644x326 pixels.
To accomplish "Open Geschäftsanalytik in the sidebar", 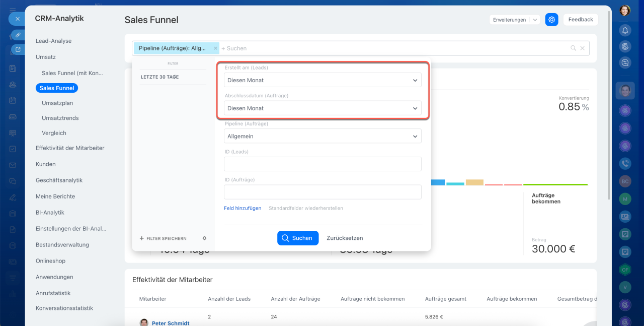I will [59, 180].
